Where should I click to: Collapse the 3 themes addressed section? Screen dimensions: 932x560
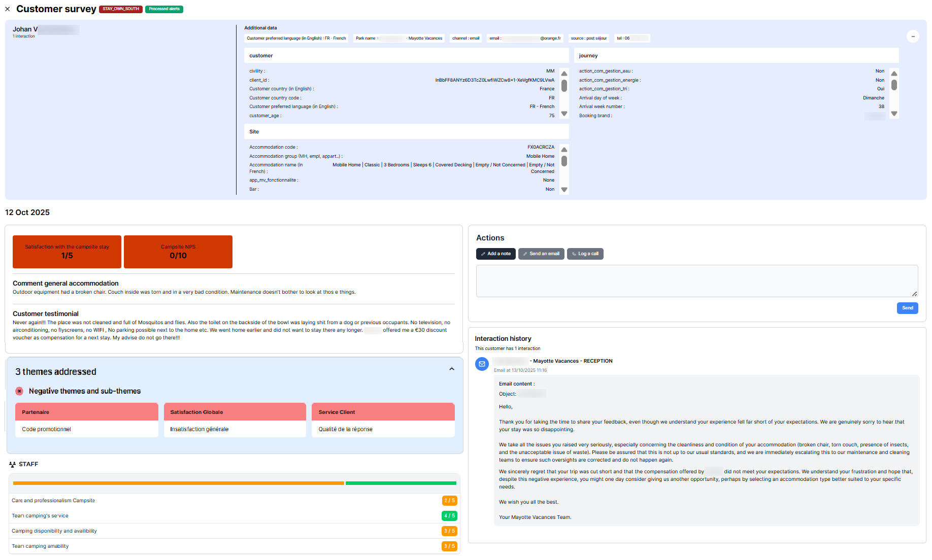click(x=451, y=369)
